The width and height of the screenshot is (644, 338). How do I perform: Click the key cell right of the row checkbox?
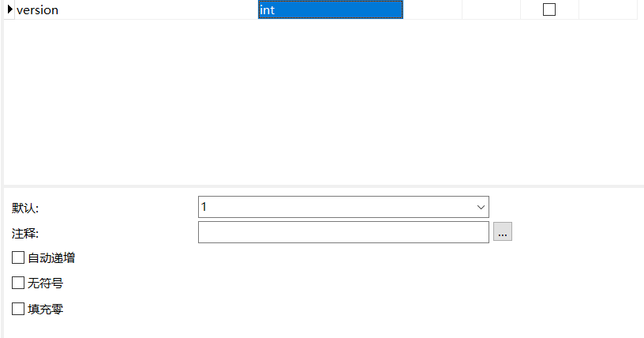[x=608, y=9]
